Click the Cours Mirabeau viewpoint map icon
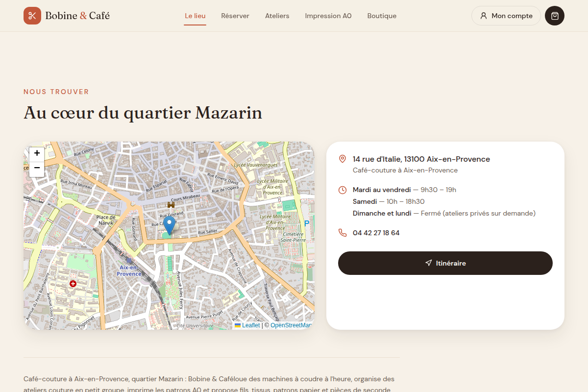 tap(171, 205)
